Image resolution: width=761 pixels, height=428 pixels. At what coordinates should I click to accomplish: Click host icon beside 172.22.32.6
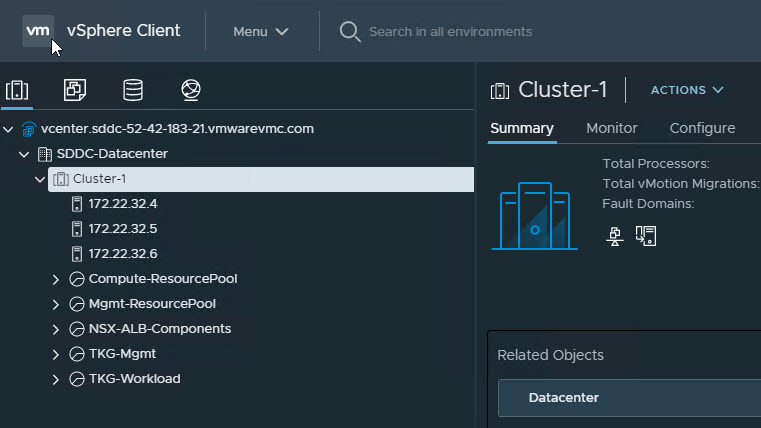[x=77, y=254]
